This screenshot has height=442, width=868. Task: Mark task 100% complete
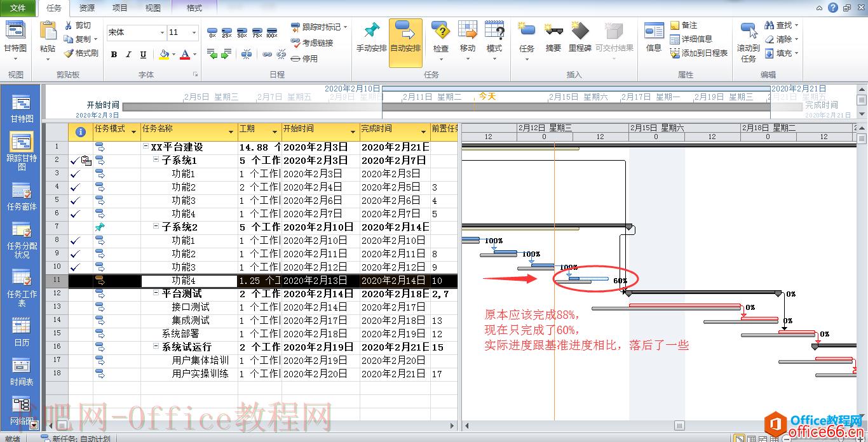272,32
